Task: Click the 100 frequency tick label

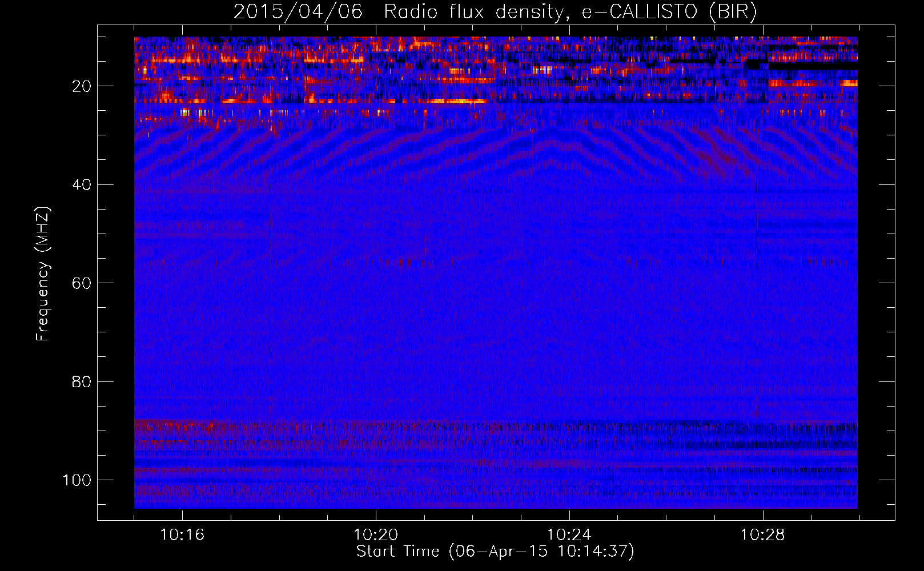Action: pos(77,480)
